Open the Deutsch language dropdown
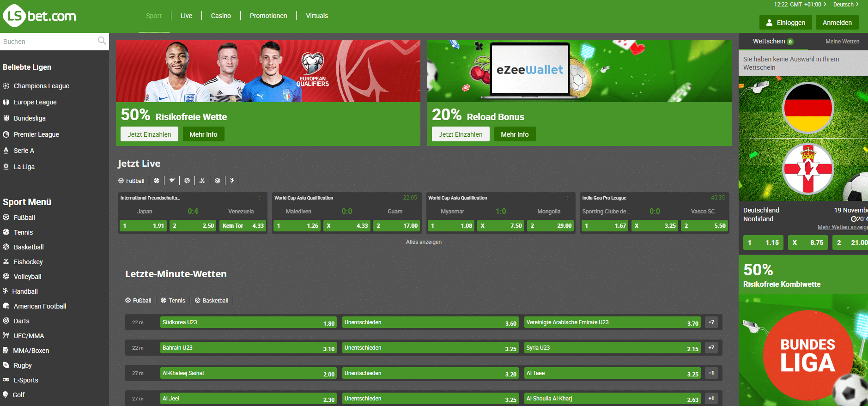Screen dimensions: 868x406 tap(846, 5)
